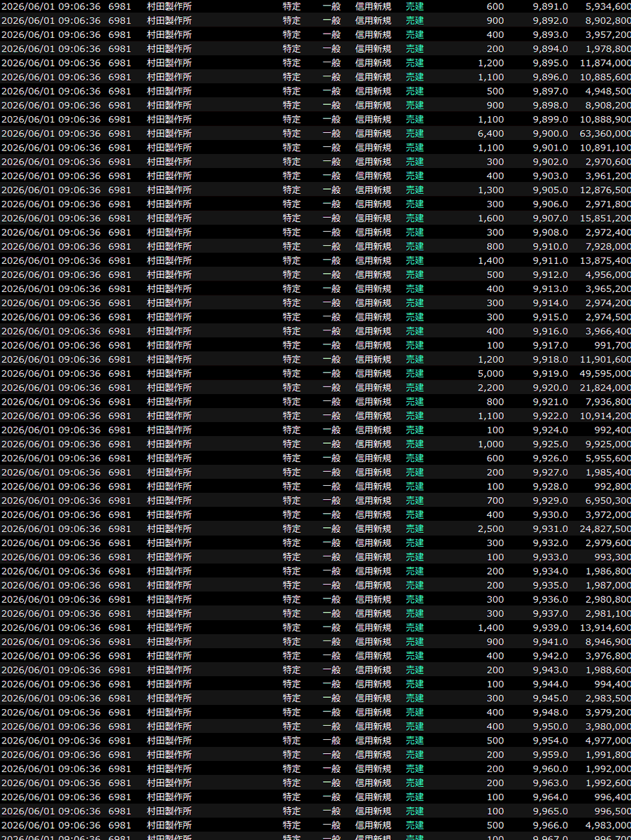The height and width of the screenshot is (840, 631).
Task: Click 信用新規 in the 9,954.0 row
Action: (373, 741)
